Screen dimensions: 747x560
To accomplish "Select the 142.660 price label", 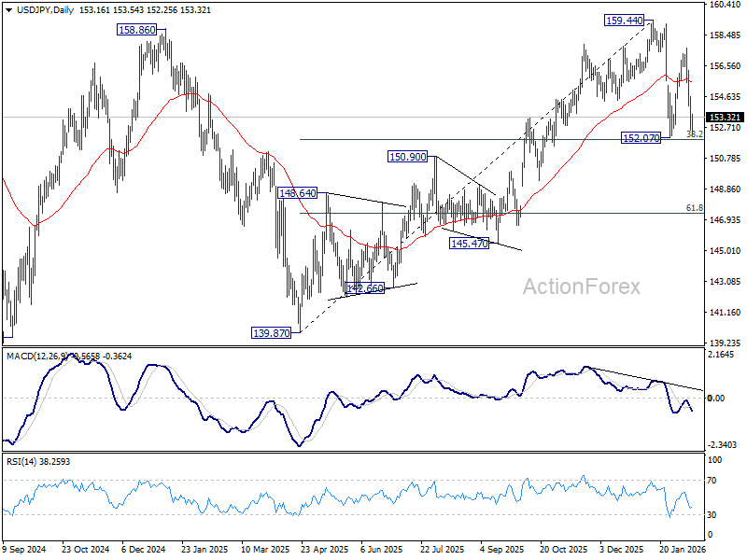I will (x=364, y=288).
